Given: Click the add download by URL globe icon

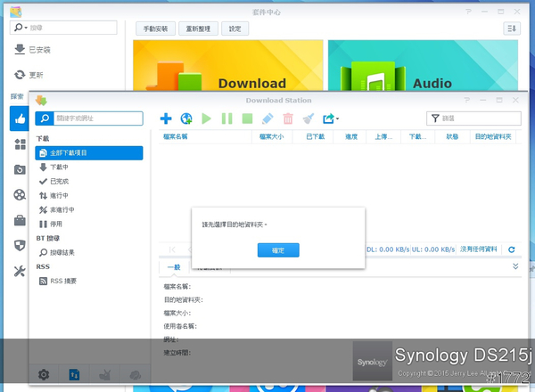Looking at the screenshot, I should (186, 118).
